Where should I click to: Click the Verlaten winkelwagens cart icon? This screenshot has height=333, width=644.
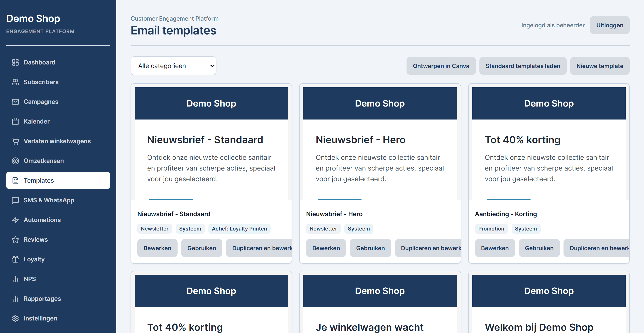pyautogui.click(x=15, y=141)
